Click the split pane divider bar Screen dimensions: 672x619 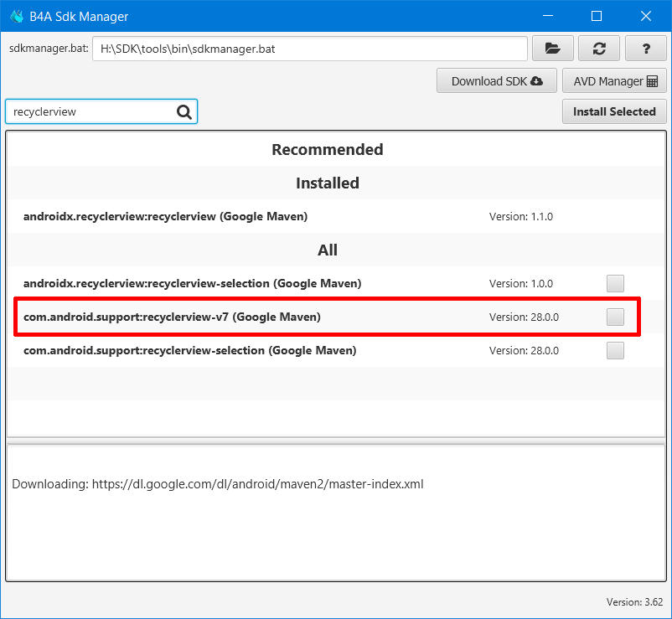point(336,439)
